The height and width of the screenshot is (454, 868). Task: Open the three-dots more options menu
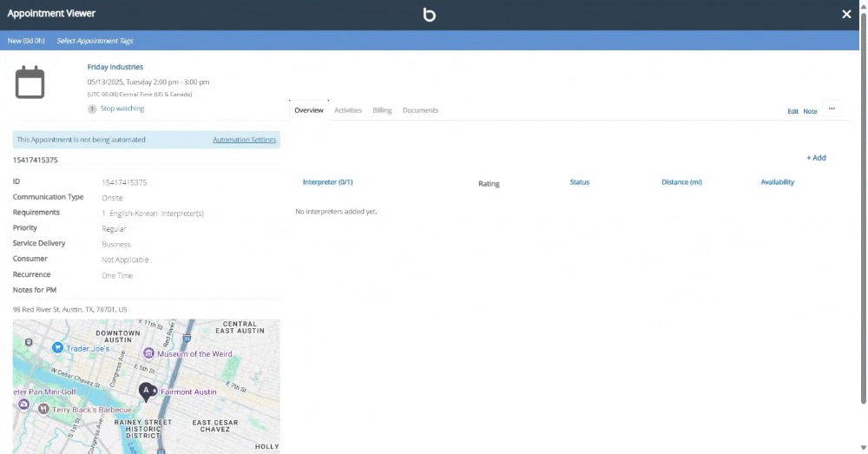[x=832, y=109]
